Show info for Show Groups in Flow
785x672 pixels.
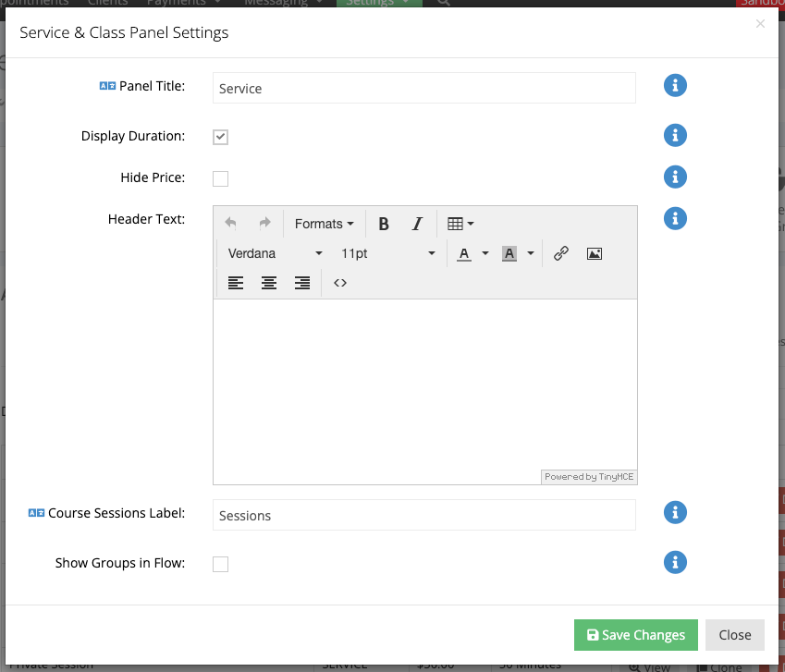pos(675,562)
